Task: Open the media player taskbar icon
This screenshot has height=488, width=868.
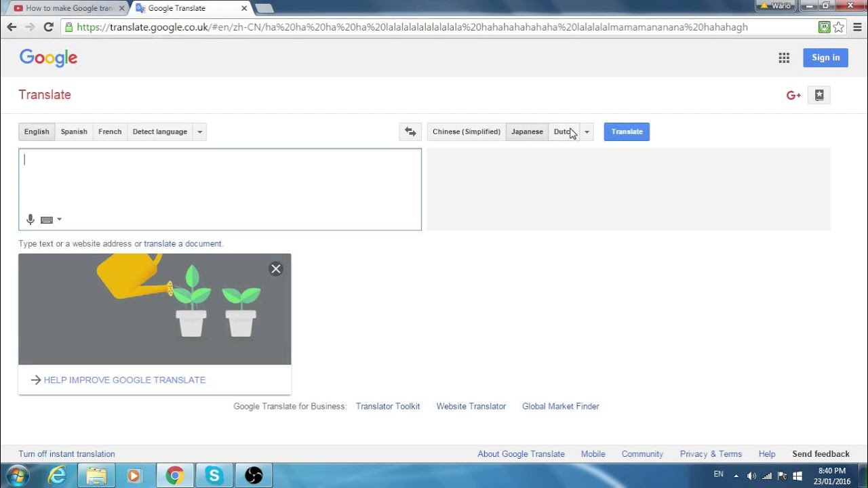Action: pos(135,475)
